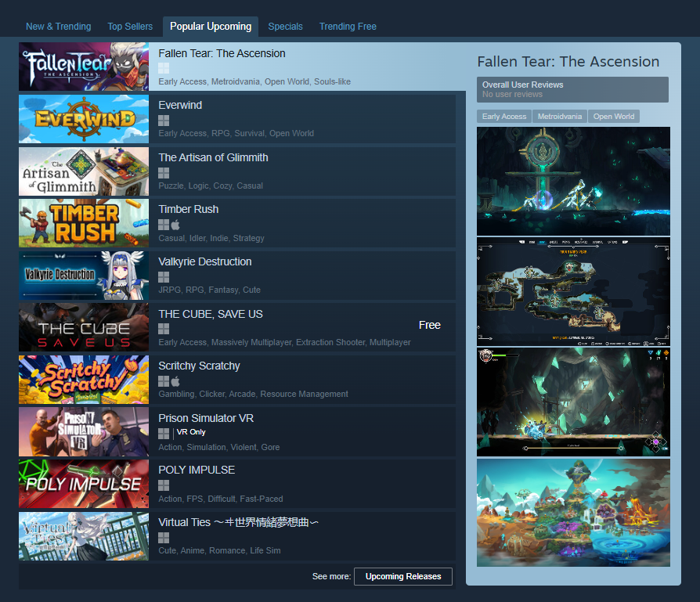Click Windows icon under POLY IMPULSE
The image size is (700, 602).
pyautogui.click(x=164, y=485)
